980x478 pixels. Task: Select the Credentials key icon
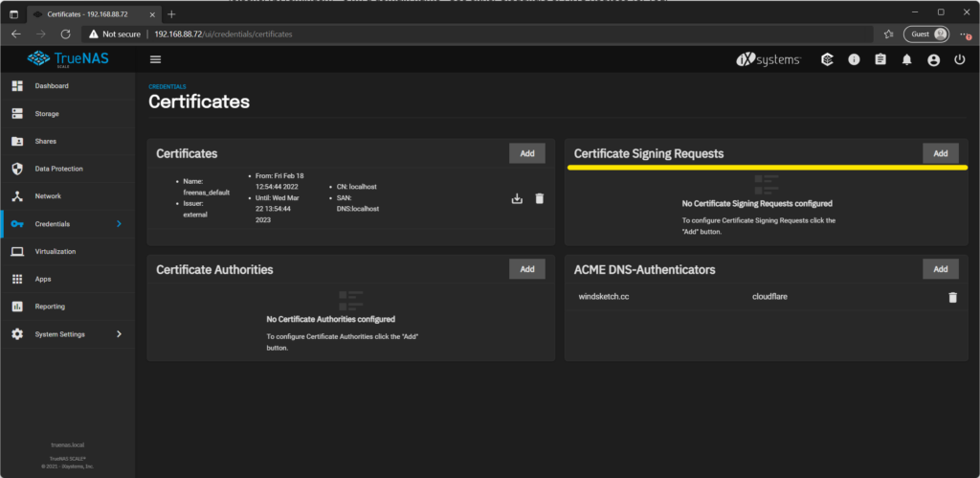pyautogui.click(x=17, y=224)
